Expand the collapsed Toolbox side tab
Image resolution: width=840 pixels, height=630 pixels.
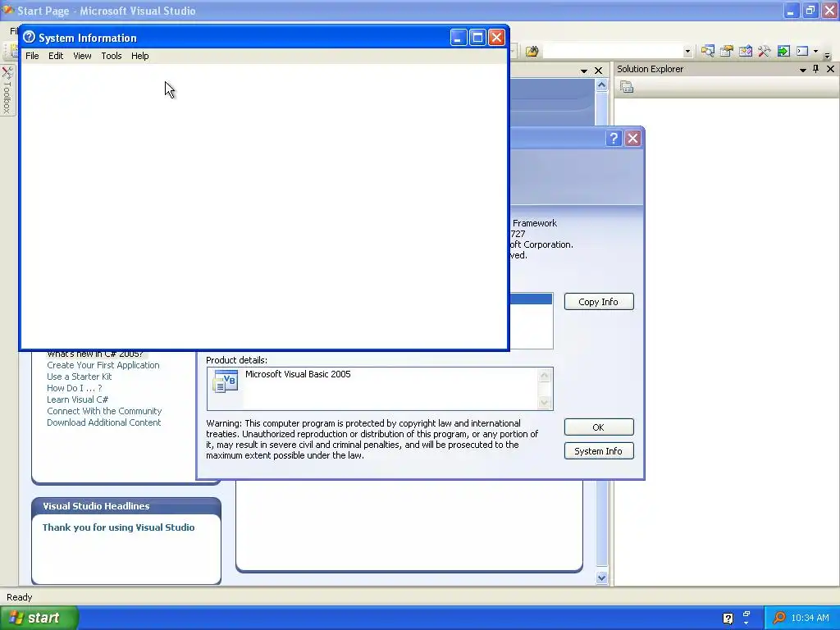click(x=7, y=90)
